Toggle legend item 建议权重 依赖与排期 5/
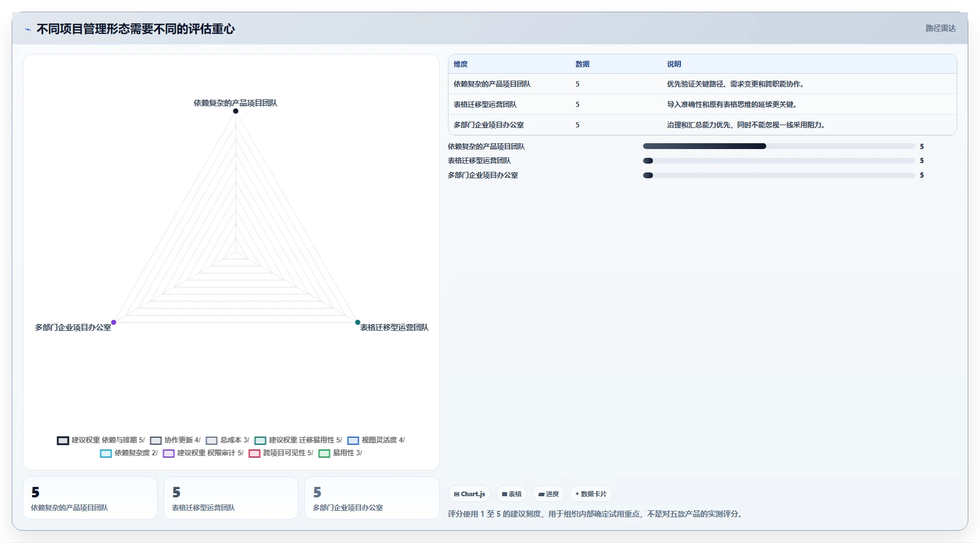 [x=100, y=440]
